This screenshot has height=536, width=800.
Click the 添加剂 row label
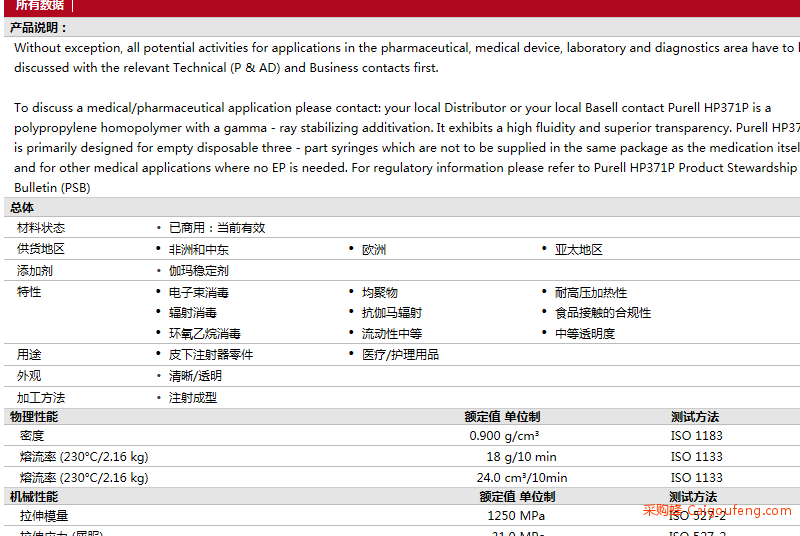35,271
